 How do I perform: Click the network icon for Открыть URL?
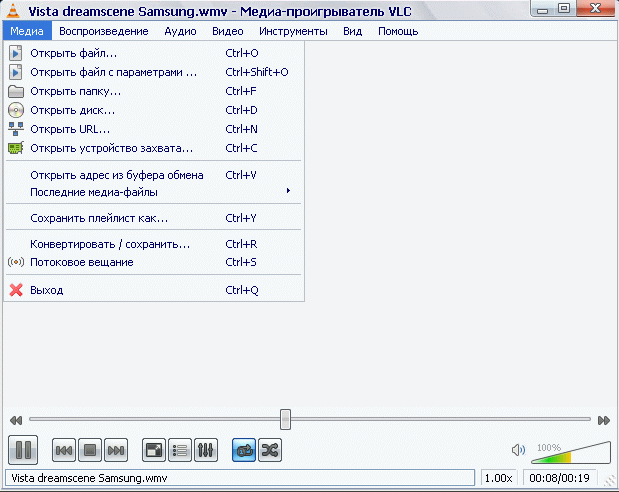pyautogui.click(x=16, y=129)
